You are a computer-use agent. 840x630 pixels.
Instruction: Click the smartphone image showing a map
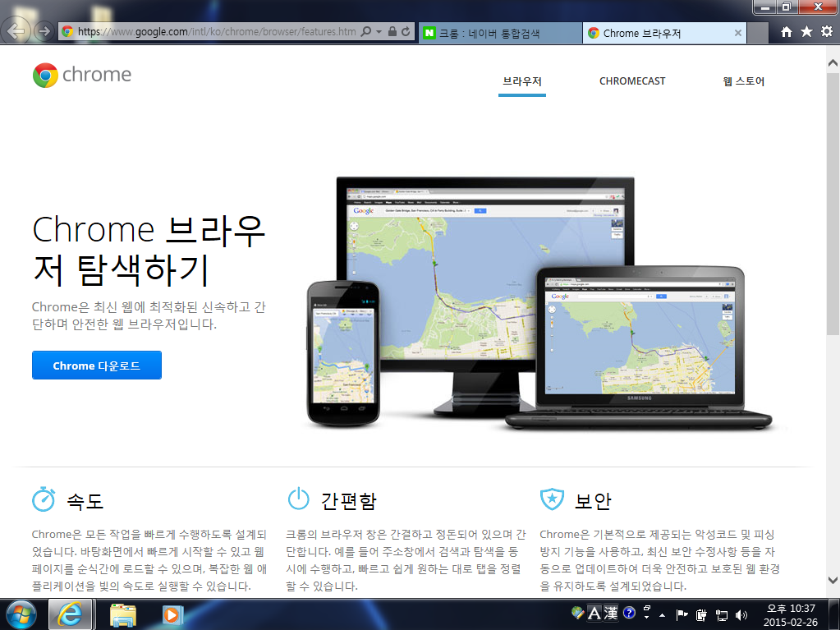coord(343,353)
